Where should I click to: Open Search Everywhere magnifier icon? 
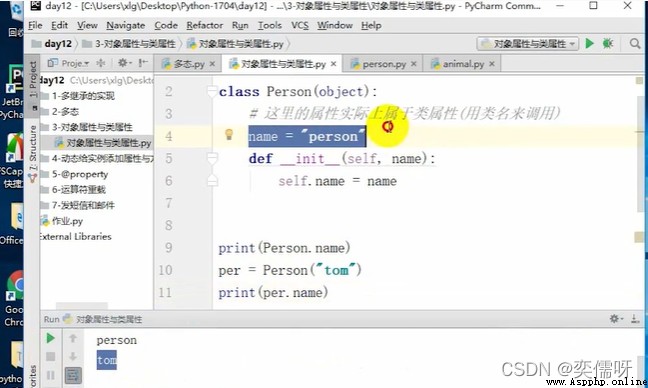click(634, 43)
